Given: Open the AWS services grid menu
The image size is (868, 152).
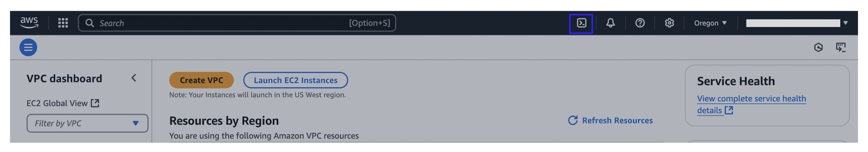Looking at the screenshot, I should pyautogui.click(x=62, y=23).
